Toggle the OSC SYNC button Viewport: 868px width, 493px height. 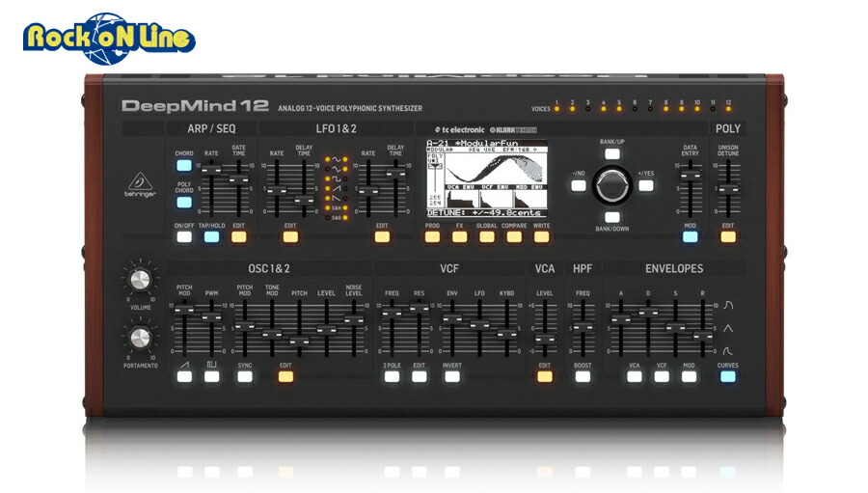coord(245,377)
